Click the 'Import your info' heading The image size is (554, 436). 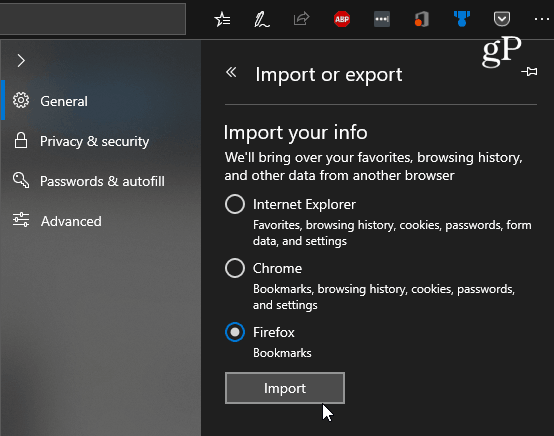296,133
